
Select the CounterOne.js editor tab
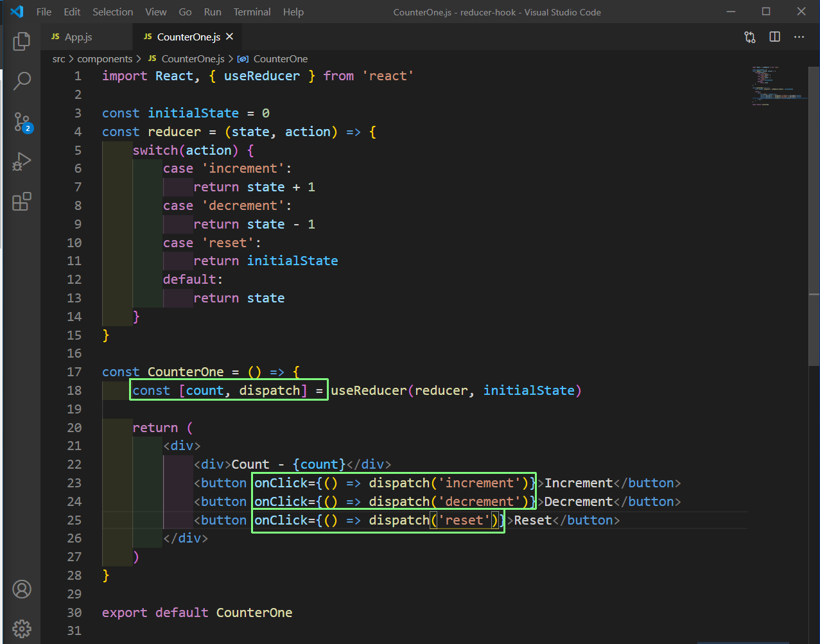tap(189, 37)
